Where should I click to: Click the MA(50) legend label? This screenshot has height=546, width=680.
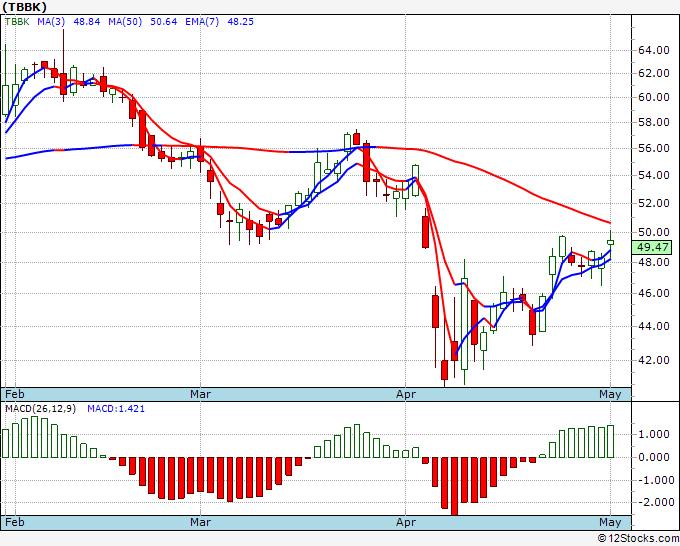[125, 22]
